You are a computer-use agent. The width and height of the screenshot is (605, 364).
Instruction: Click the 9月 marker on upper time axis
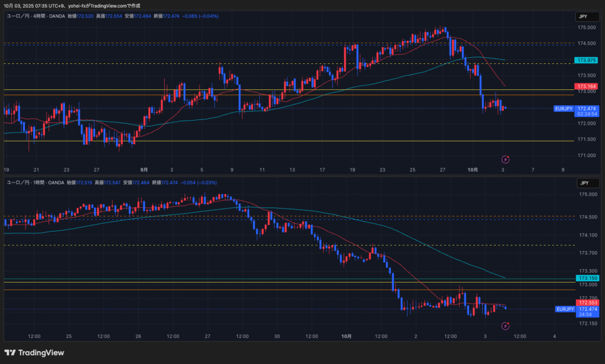(144, 170)
